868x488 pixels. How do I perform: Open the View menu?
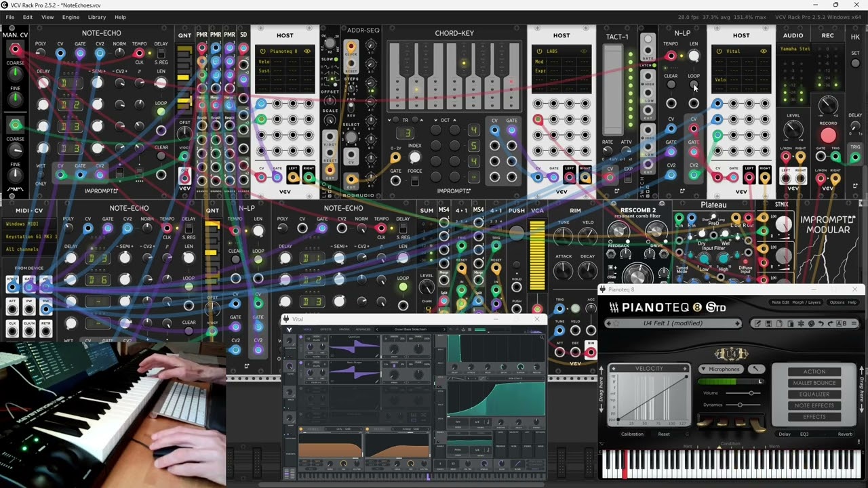pos(47,17)
